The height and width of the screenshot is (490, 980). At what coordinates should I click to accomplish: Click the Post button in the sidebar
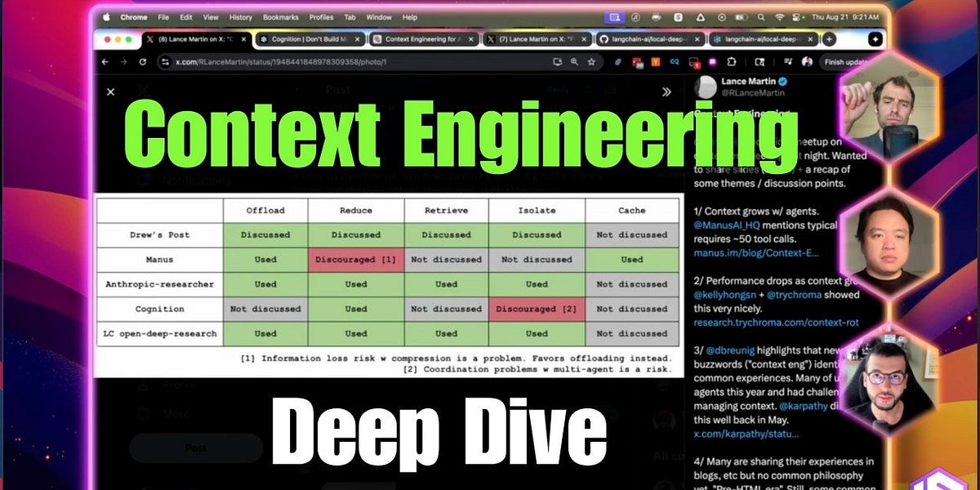point(196,448)
